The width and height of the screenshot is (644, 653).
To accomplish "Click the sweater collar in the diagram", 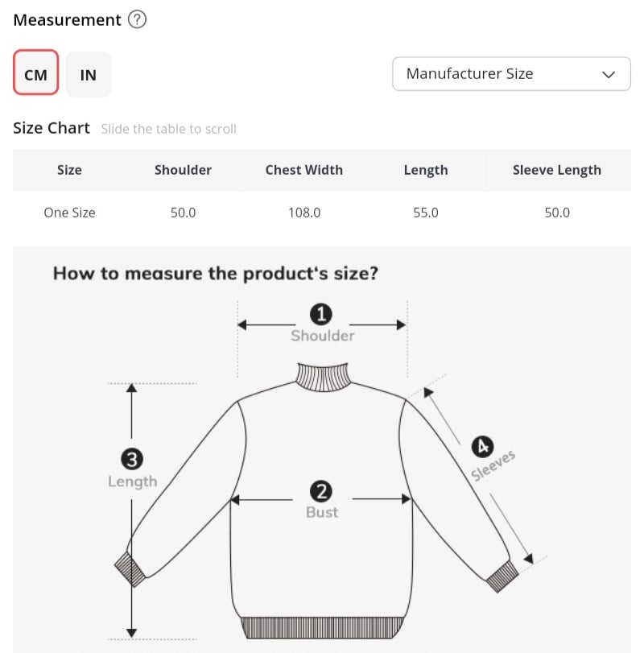I will click(324, 377).
